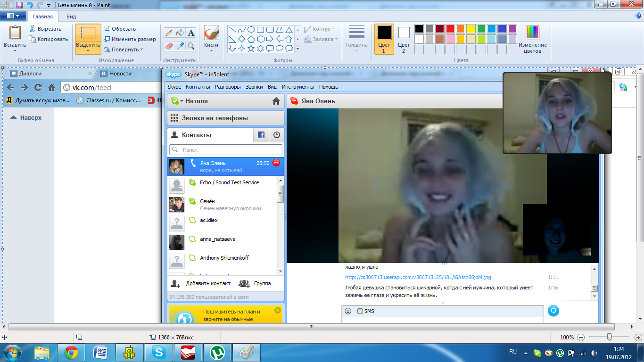Open the Facebook contacts tab in Skype
Image resolution: width=644 pixels, height=362 pixels.
click(x=261, y=135)
